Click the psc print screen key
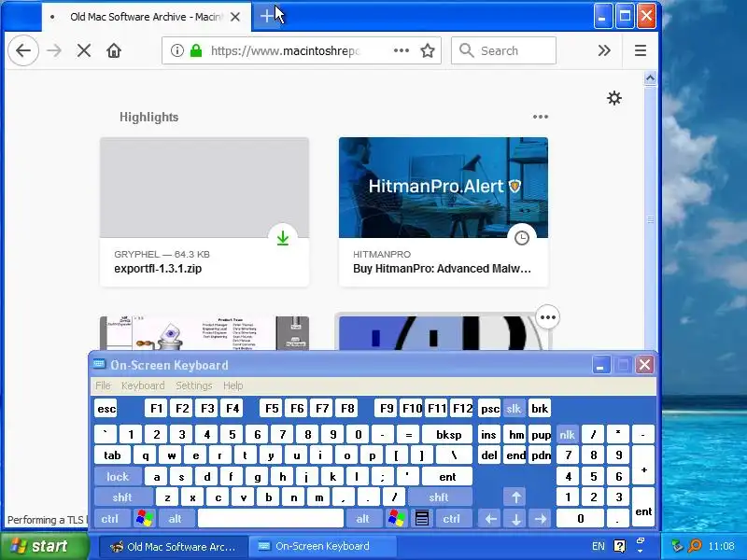 click(489, 409)
